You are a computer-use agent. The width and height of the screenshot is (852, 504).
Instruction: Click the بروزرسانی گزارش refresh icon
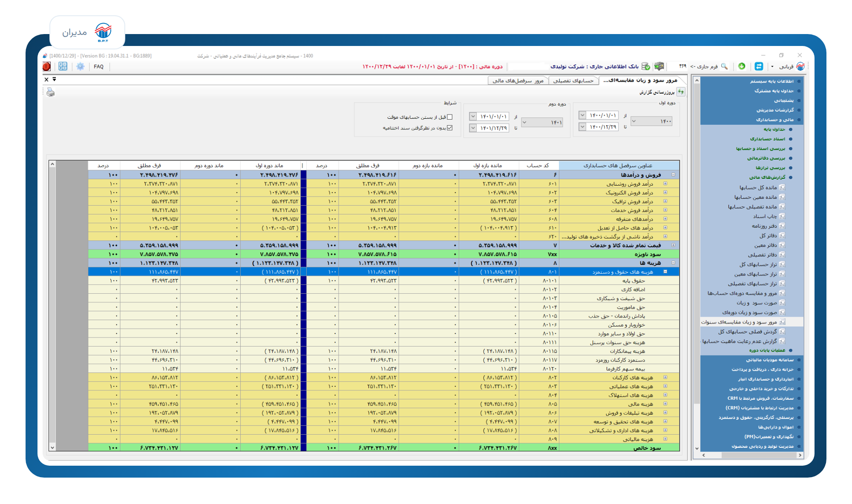tap(681, 92)
